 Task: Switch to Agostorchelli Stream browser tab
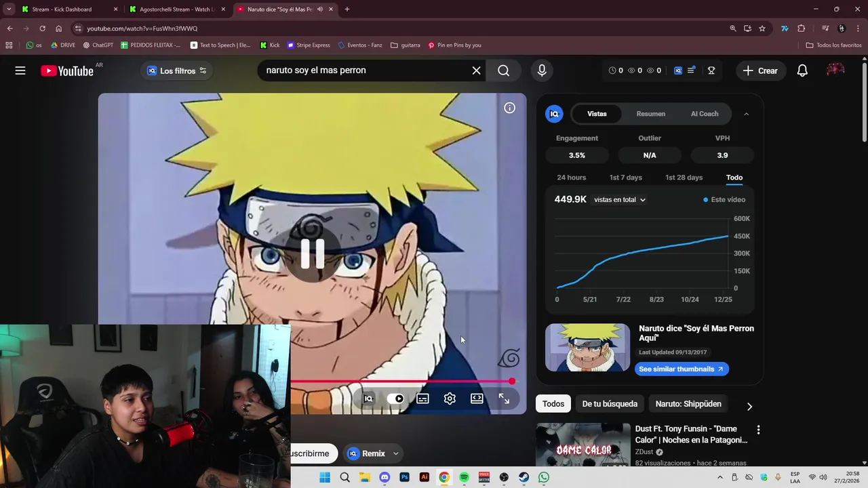point(178,9)
